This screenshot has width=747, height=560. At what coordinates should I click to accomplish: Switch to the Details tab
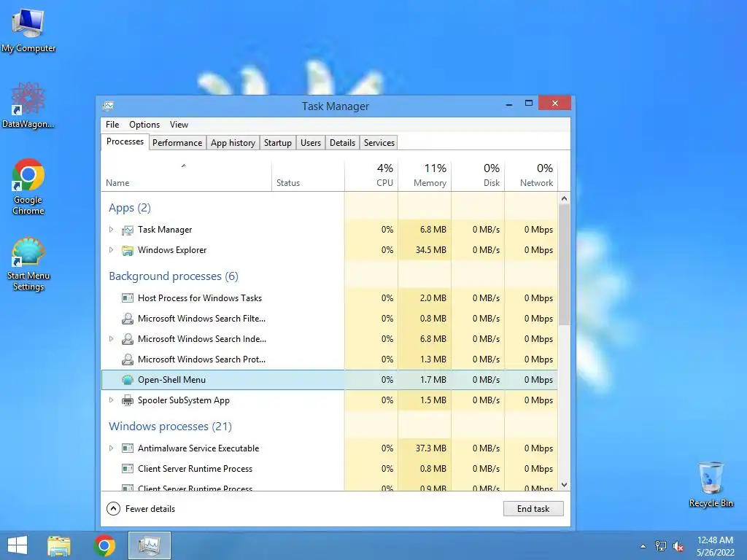point(343,143)
